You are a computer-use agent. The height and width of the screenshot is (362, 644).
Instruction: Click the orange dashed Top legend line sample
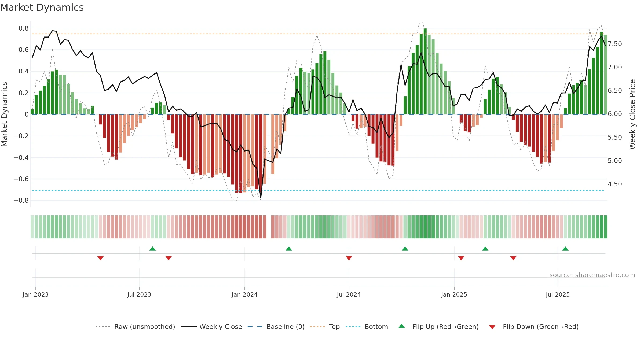point(317,327)
